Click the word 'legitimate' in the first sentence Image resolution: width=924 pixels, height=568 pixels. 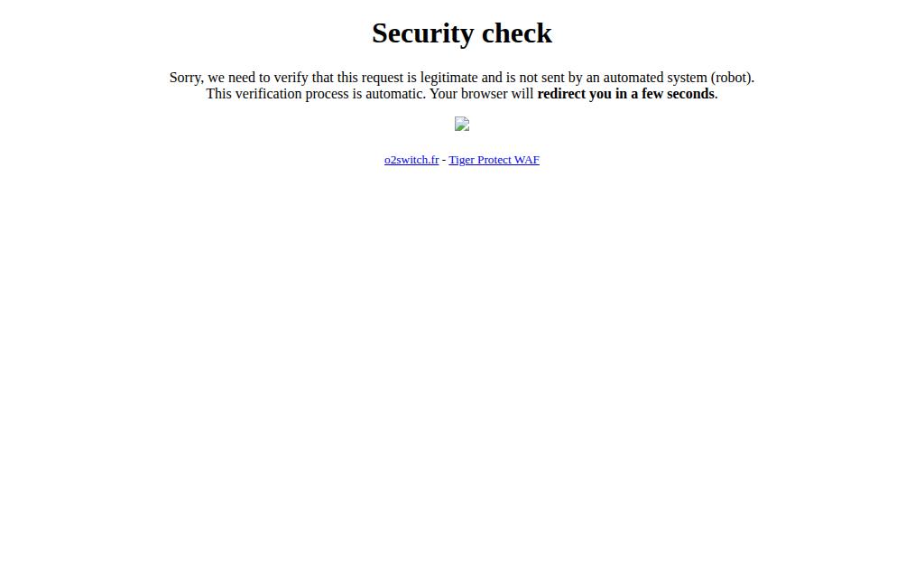(x=449, y=78)
